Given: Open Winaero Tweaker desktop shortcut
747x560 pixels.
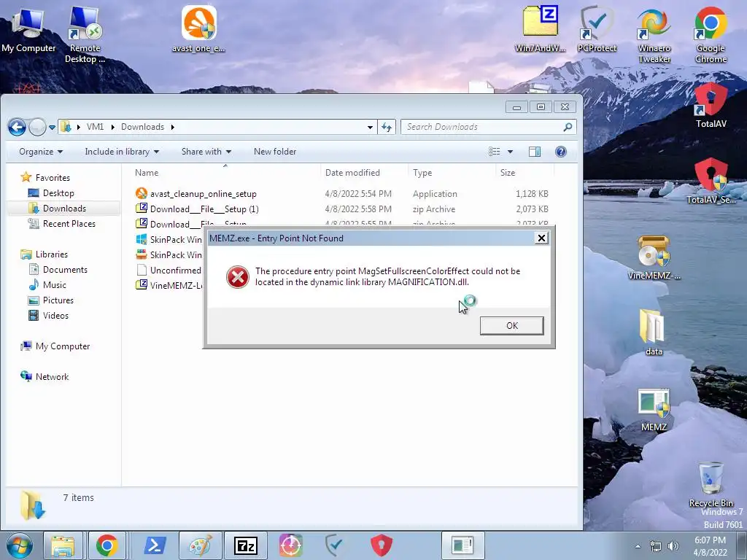Looking at the screenshot, I should coord(654,34).
